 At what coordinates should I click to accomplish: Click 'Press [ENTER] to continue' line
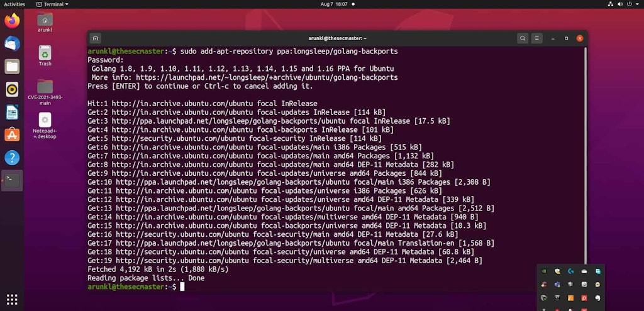[x=200, y=86]
